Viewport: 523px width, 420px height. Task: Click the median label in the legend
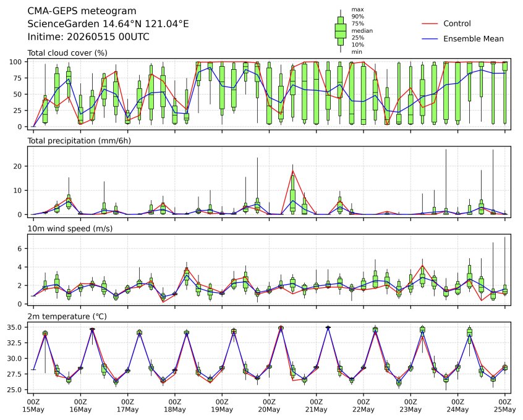(x=362, y=31)
